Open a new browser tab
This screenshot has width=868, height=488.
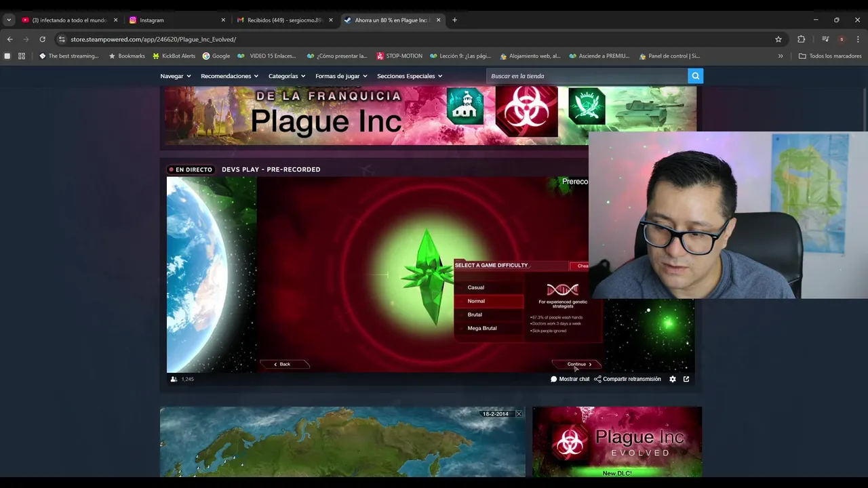coord(454,20)
